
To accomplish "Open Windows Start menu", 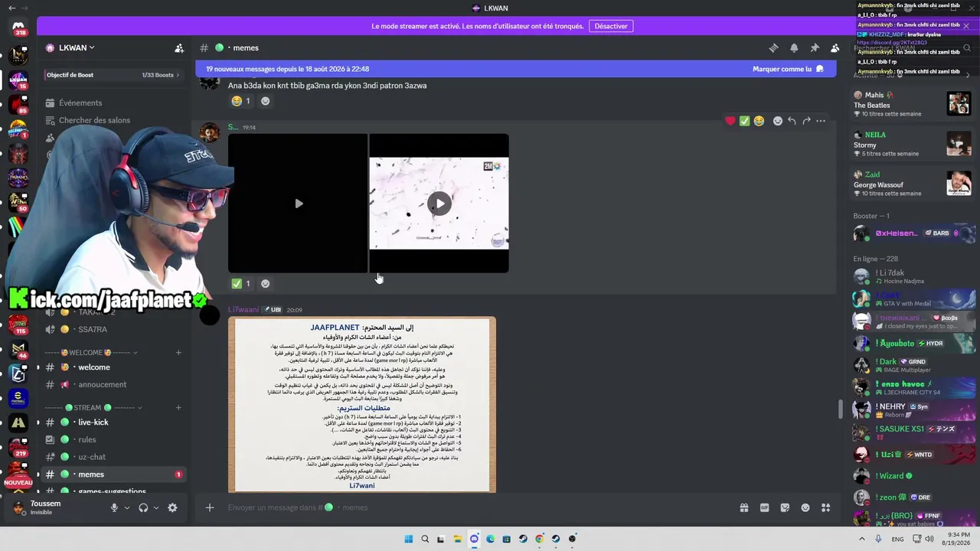I will (409, 539).
